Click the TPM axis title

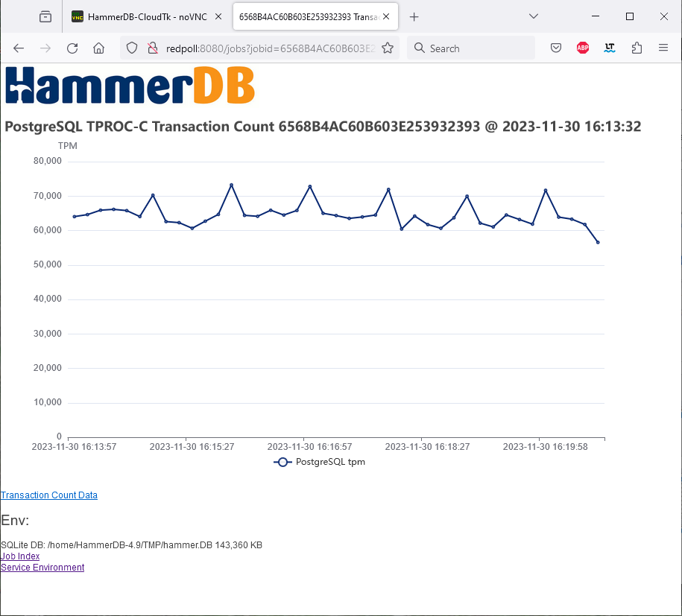click(x=67, y=146)
